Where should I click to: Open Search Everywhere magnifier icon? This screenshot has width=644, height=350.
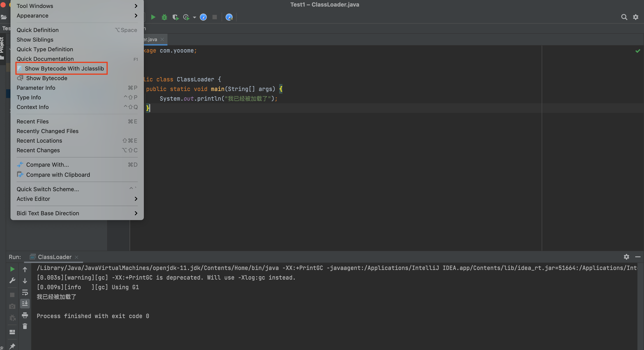624,17
